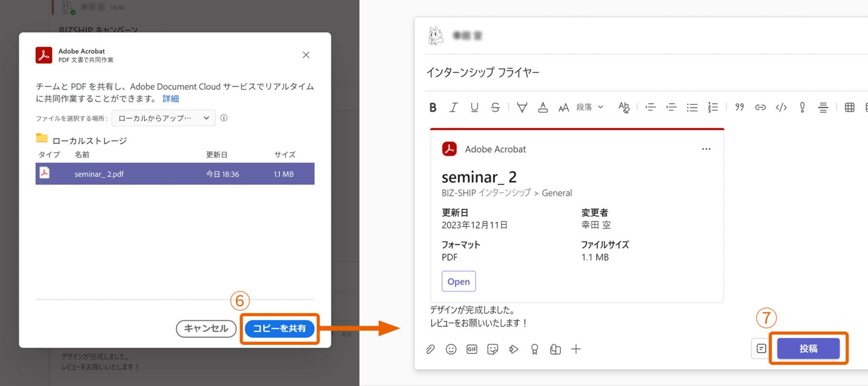
Task: Open the 詳細 details link
Action: point(170,99)
